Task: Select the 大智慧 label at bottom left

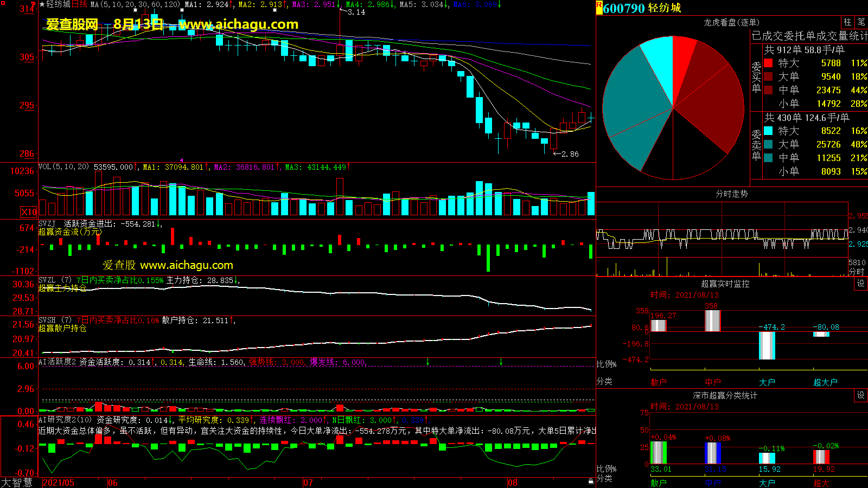Action: [17, 483]
